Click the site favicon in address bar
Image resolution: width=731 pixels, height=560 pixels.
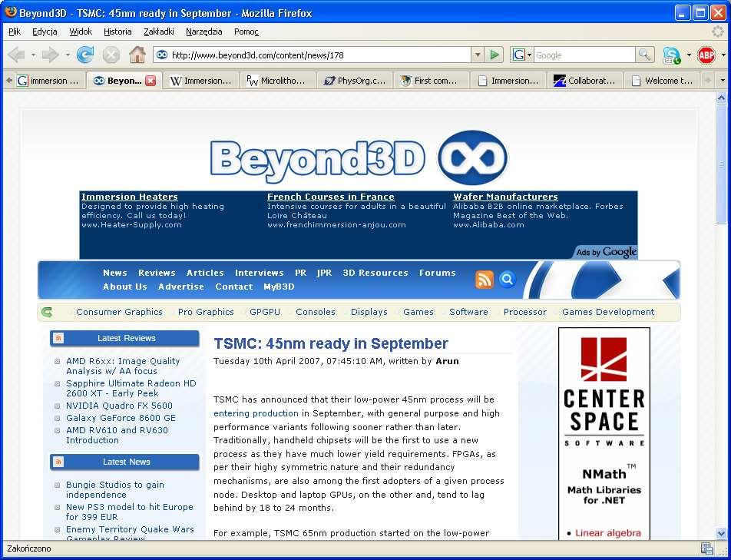click(162, 55)
